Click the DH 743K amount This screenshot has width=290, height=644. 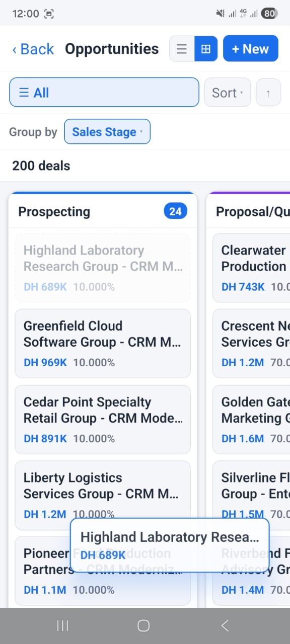click(243, 287)
